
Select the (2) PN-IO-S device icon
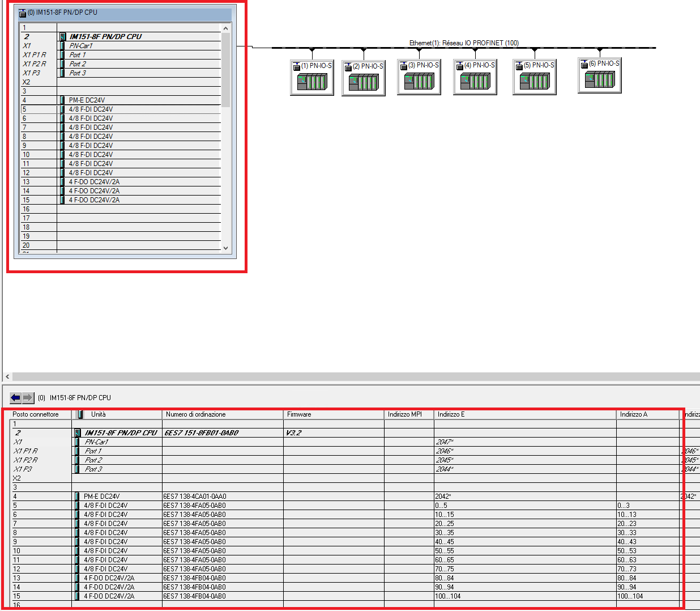[364, 78]
